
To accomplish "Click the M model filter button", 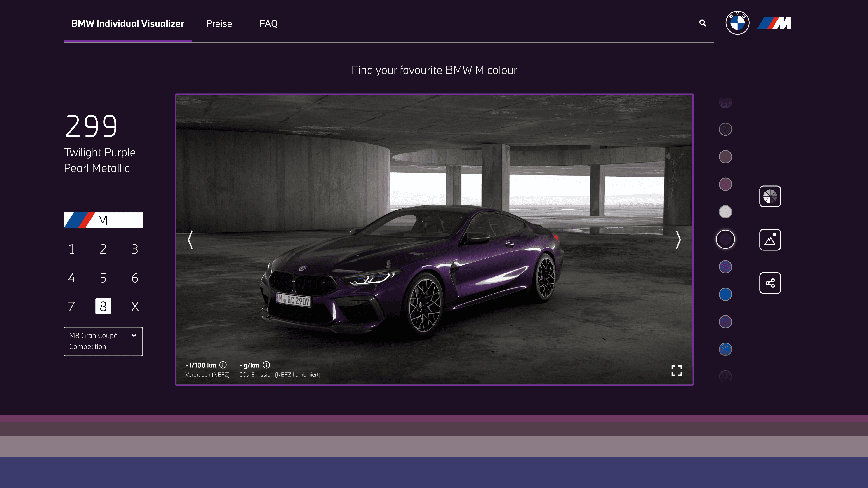I will 103,220.
